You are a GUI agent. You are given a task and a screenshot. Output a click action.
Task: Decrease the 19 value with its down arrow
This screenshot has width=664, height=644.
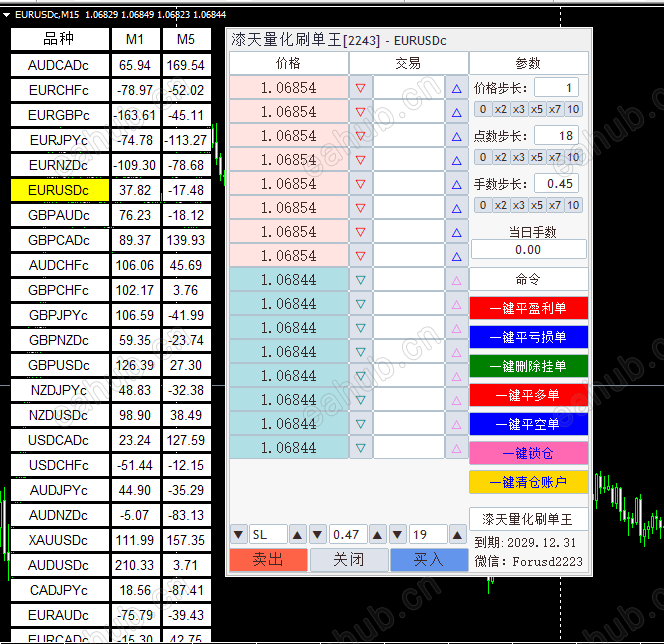click(x=398, y=534)
